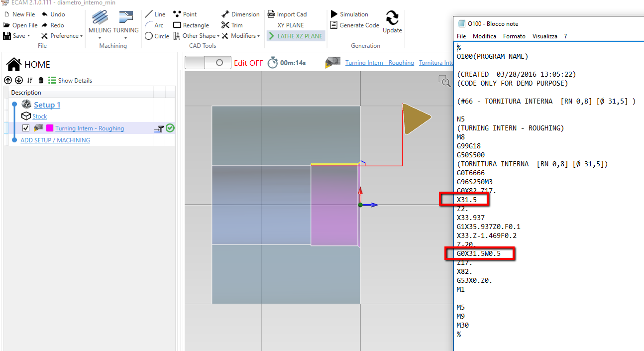
Task: Choose the Dimension tool
Action: 240,14
